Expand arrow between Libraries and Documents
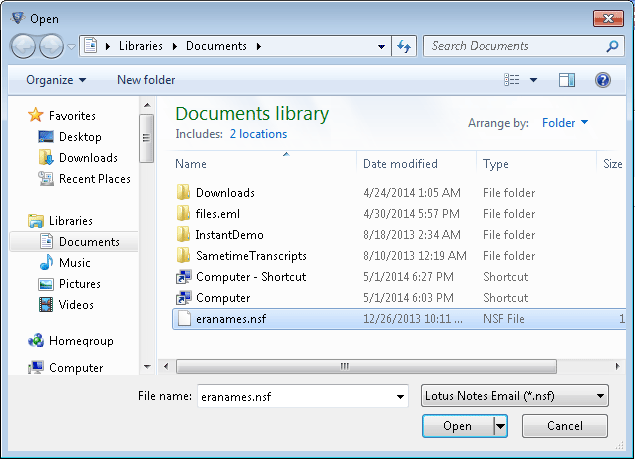 pos(175,46)
